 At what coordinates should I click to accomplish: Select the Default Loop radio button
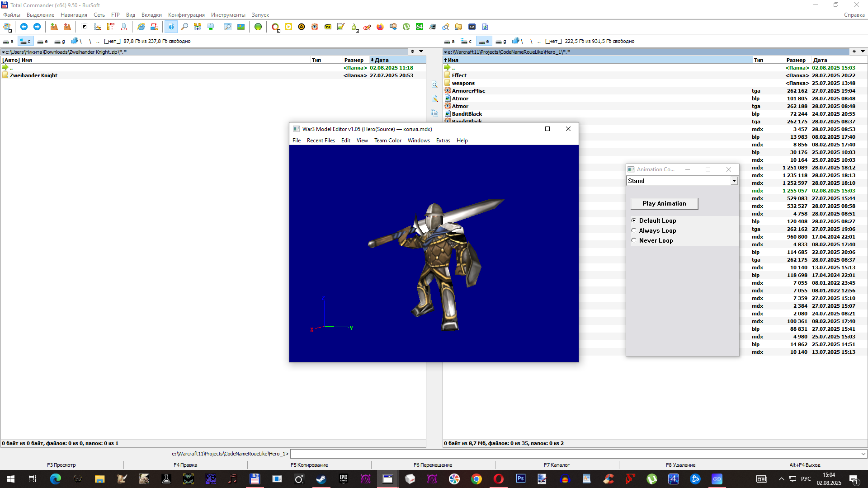tap(634, 221)
